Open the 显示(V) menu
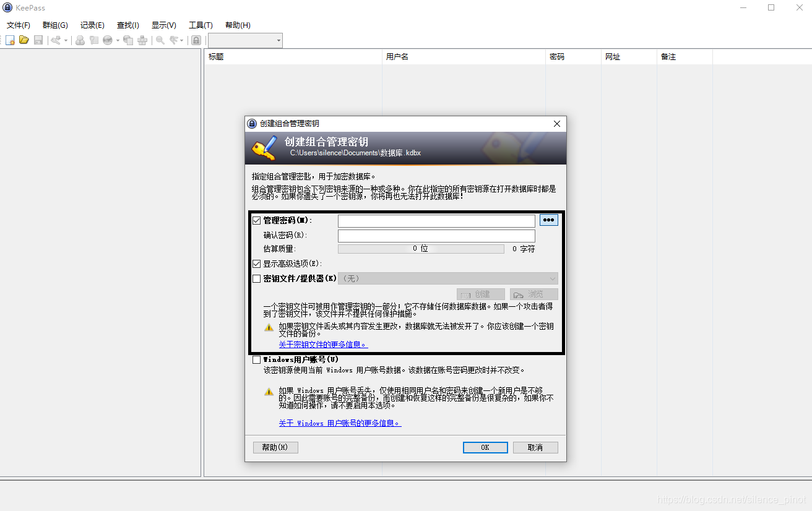This screenshot has height=511, width=812. [164, 25]
